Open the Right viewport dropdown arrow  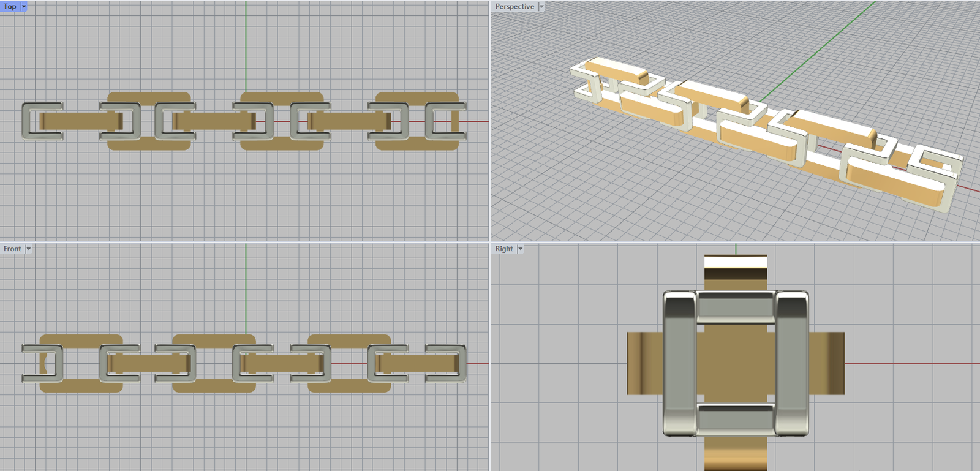coord(520,249)
